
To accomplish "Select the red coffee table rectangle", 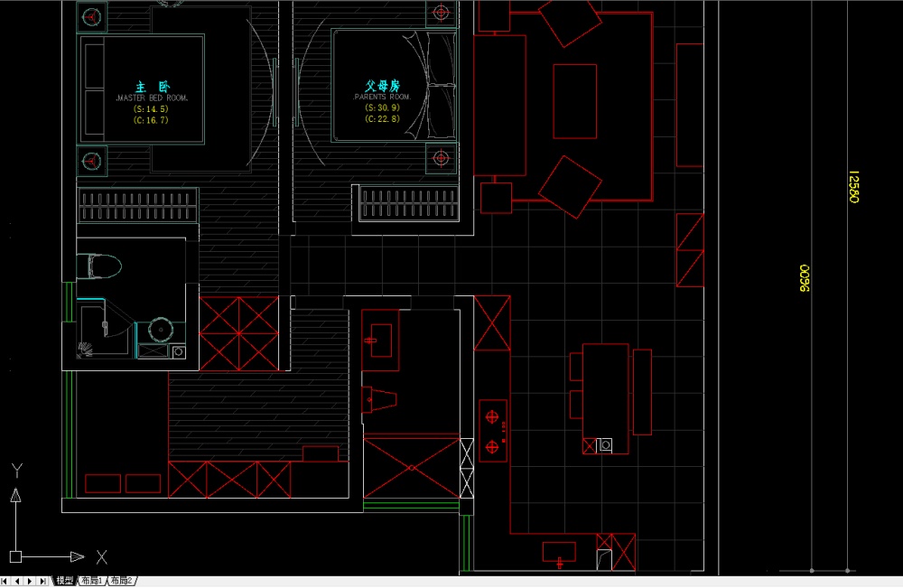I will pyautogui.click(x=574, y=101).
